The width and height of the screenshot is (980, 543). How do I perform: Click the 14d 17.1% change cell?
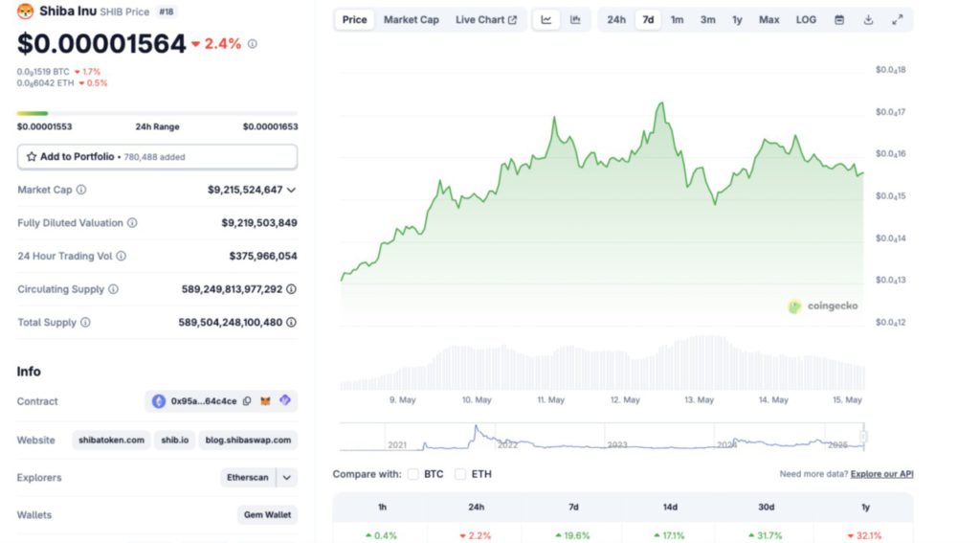(669, 535)
